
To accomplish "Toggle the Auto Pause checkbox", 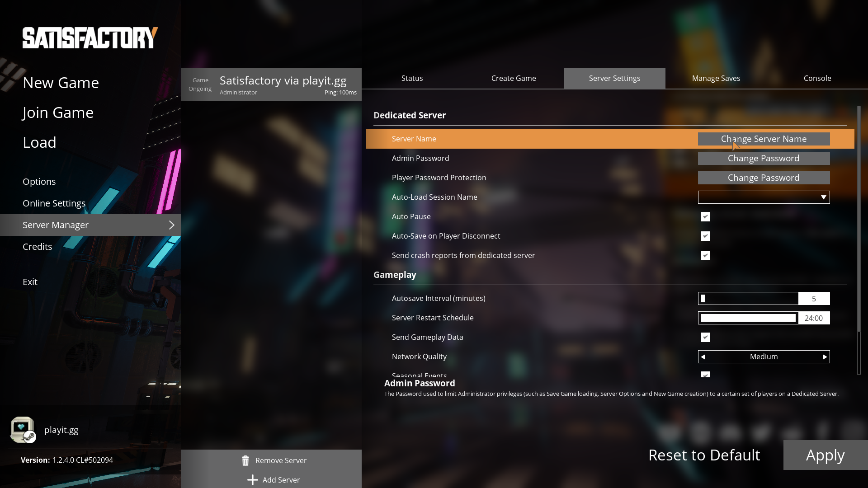I will [x=705, y=216].
